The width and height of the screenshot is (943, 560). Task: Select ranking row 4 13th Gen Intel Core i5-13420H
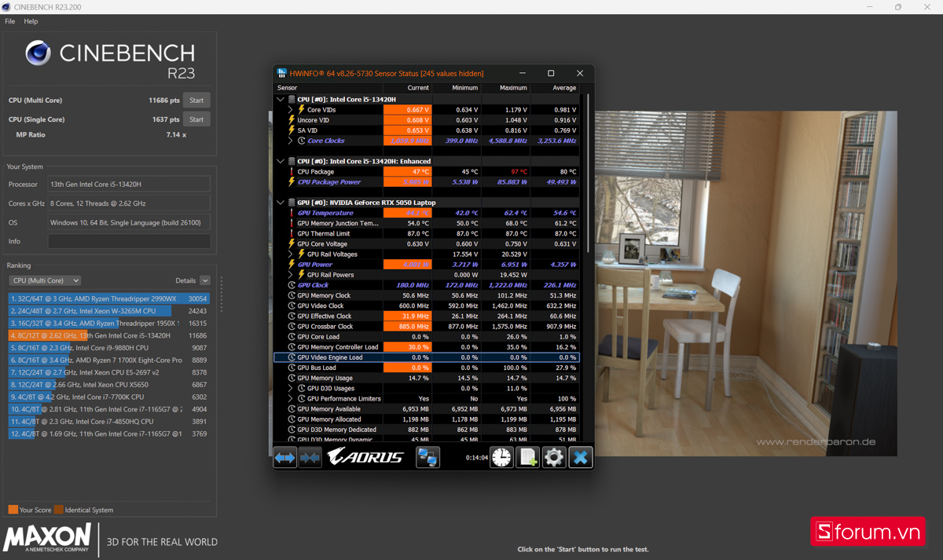[108, 335]
